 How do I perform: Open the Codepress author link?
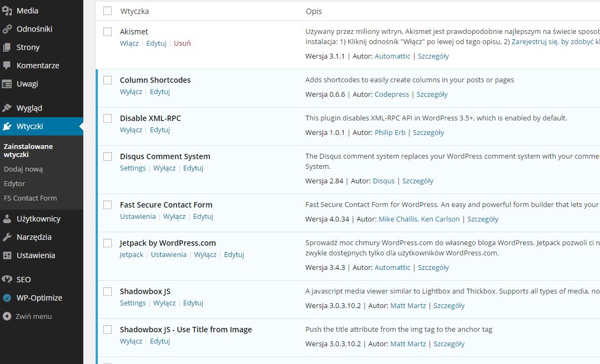pos(392,95)
